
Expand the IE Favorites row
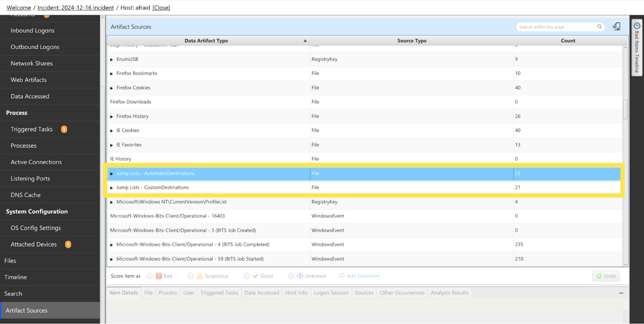[112, 145]
